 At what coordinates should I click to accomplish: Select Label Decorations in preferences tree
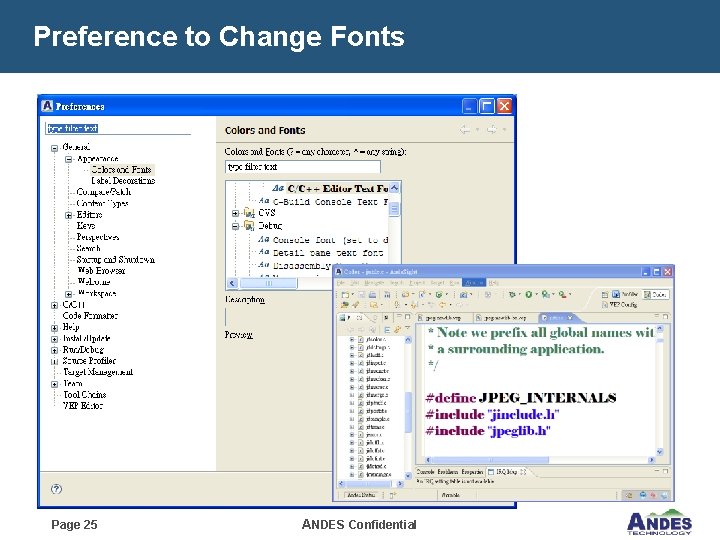coord(123,181)
